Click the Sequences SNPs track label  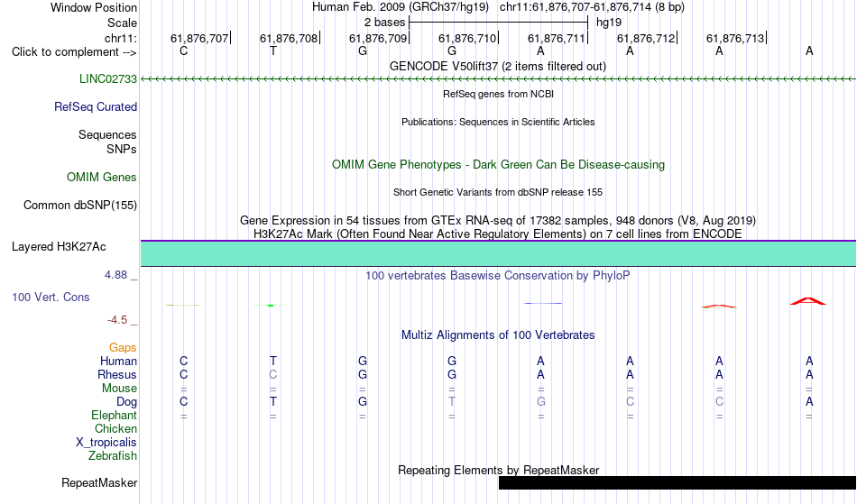pyautogui.click(x=107, y=142)
